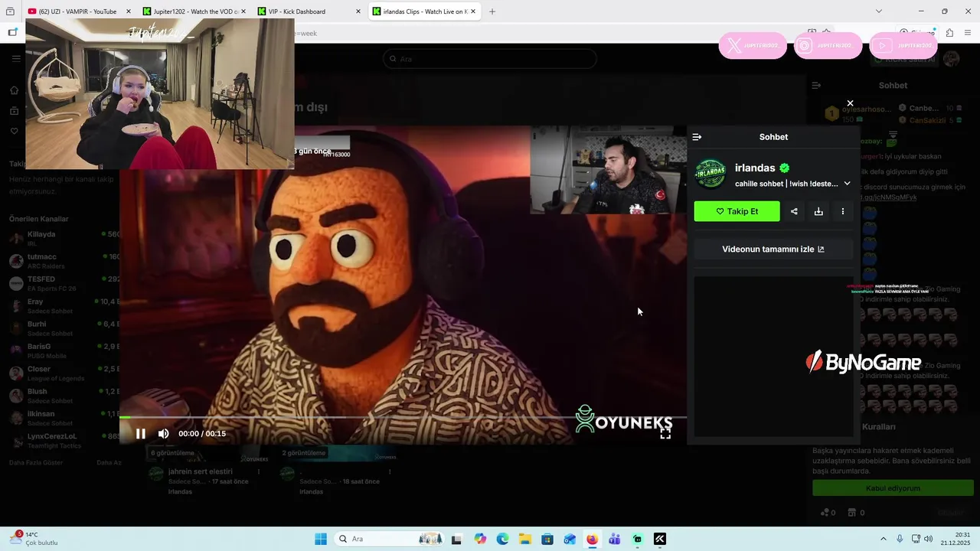The width and height of the screenshot is (980, 551).
Task: Click the irlandas channel name
Action: [755, 168]
